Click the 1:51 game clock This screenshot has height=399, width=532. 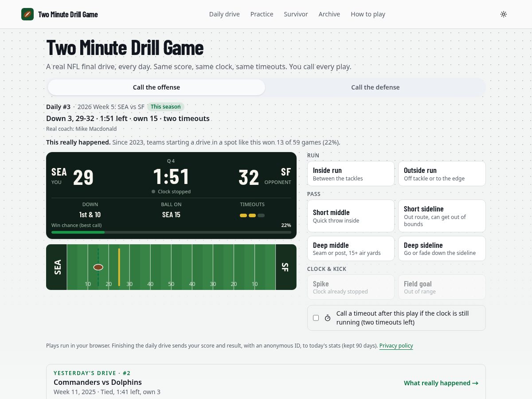(x=171, y=176)
